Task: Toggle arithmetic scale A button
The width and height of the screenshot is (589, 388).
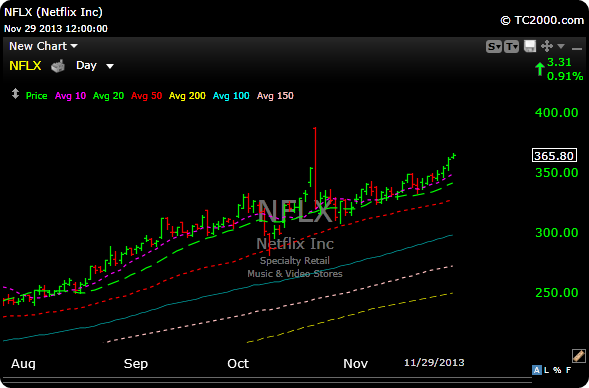Action: coord(537,370)
